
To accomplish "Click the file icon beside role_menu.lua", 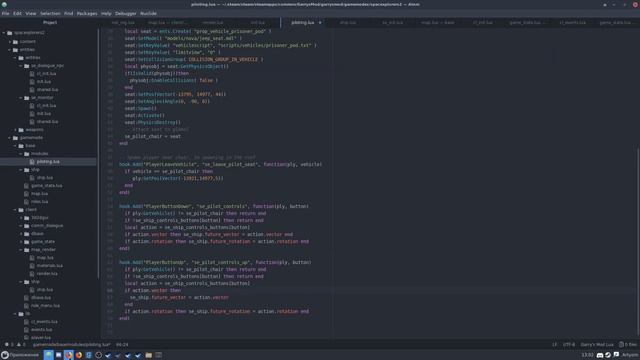I will [x=27, y=306].
